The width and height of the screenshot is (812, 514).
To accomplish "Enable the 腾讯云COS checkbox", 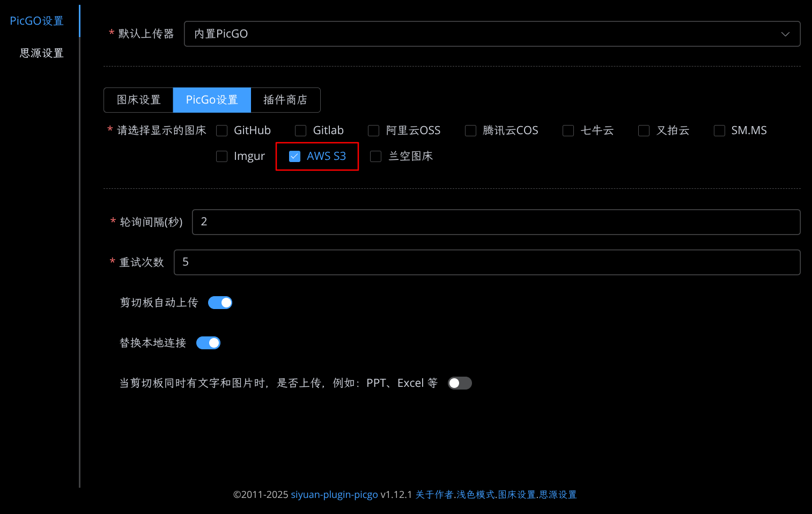I will click(x=471, y=130).
